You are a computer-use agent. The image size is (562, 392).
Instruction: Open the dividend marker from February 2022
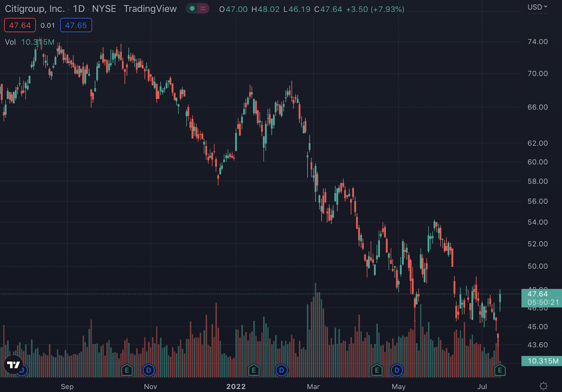point(281,370)
